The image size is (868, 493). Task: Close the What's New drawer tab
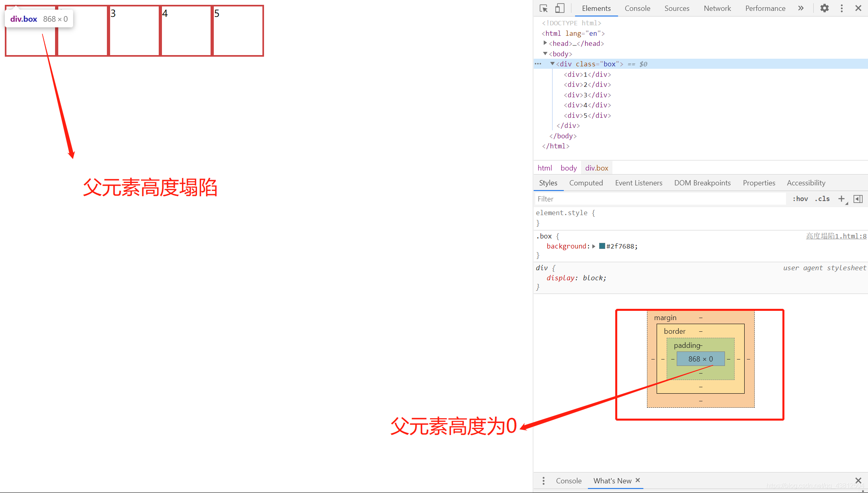point(638,480)
